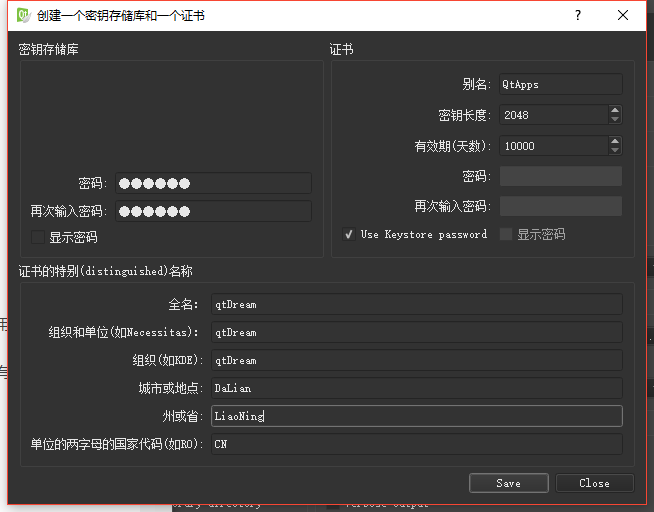Click the Close button at bottom

594,483
